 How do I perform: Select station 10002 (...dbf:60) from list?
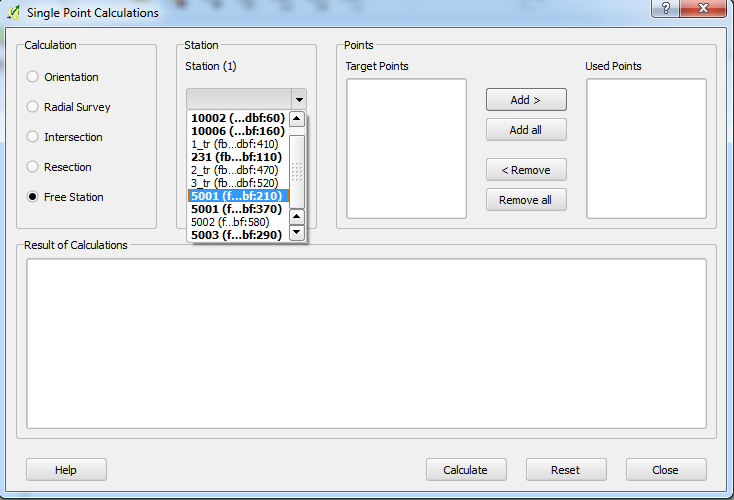(x=238, y=118)
